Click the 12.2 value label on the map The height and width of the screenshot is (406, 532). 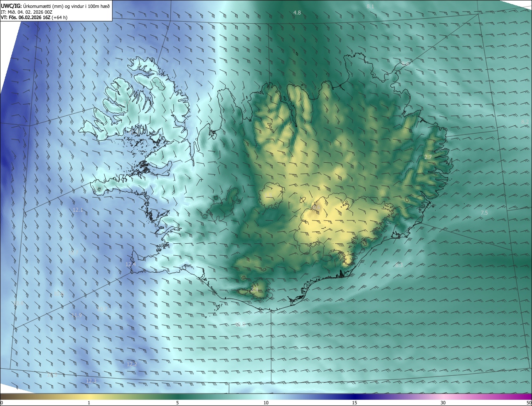(x=132, y=364)
